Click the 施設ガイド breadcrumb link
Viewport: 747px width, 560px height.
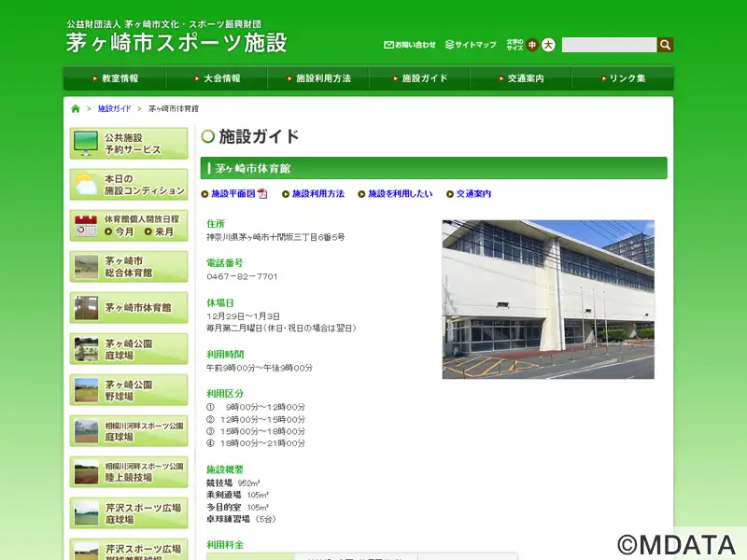(x=114, y=108)
